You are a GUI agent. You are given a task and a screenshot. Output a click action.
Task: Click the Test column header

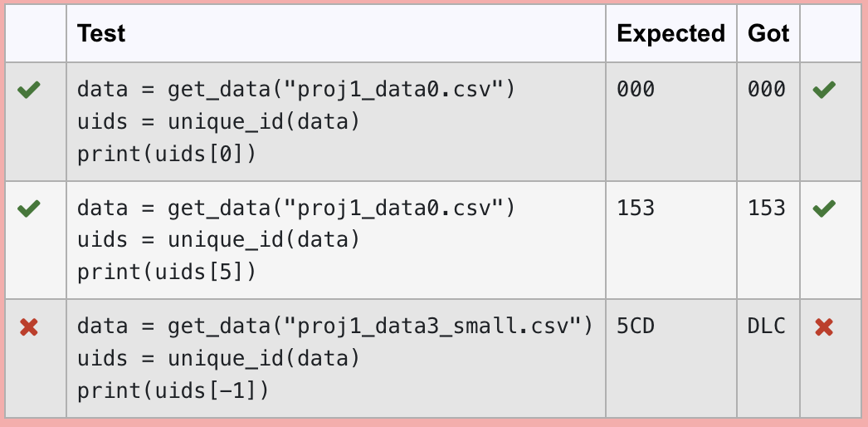coord(101,33)
